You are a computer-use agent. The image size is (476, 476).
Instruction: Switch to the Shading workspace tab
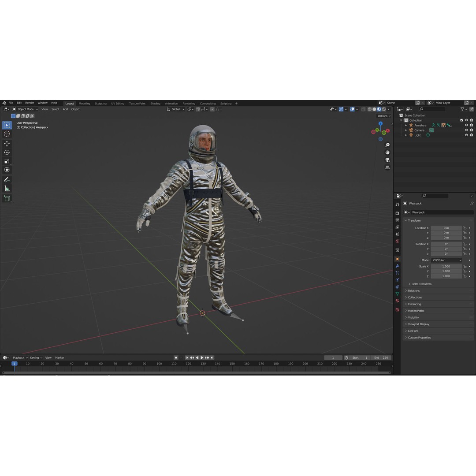coord(155,103)
